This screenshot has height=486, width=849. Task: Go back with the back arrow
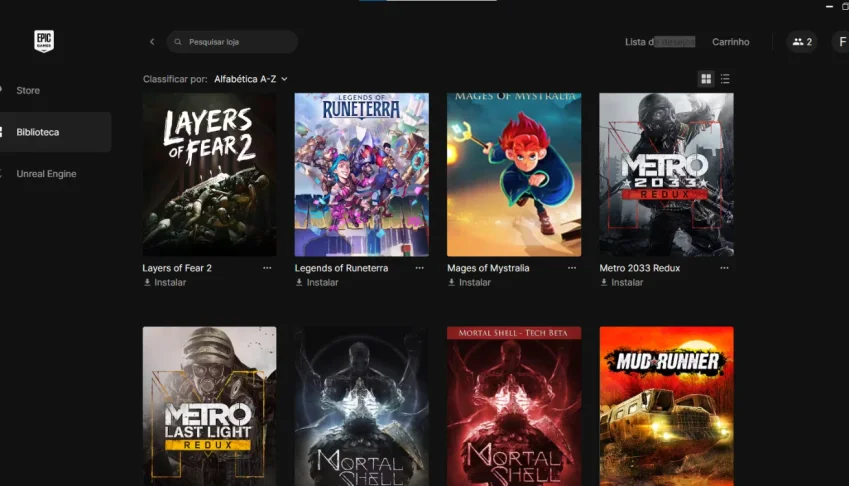pyautogui.click(x=152, y=42)
